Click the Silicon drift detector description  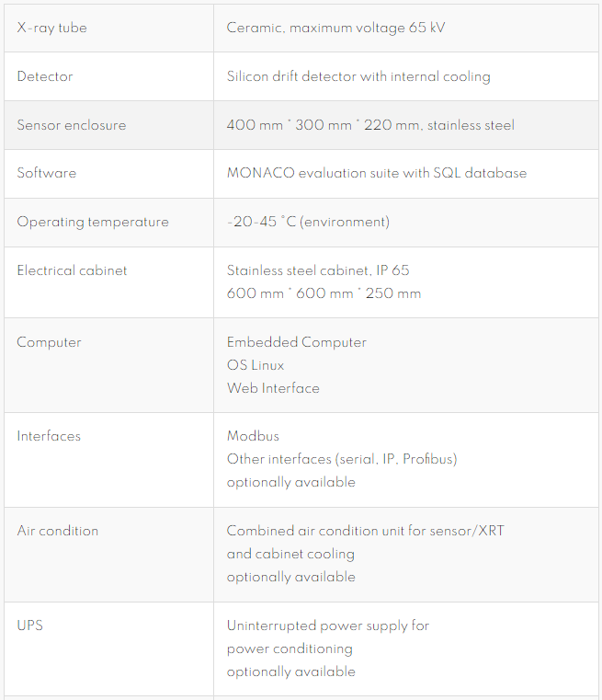tap(358, 76)
